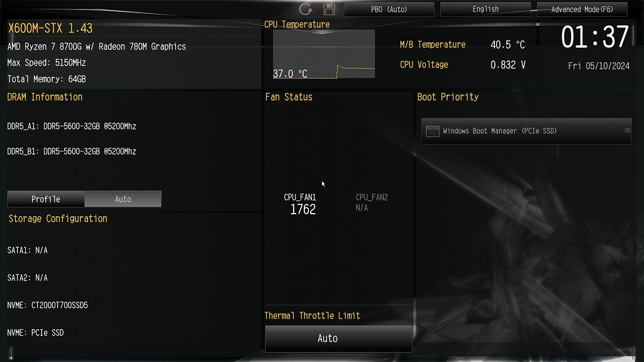Image resolution: width=644 pixels, height=362 pixels.
Task: Click the drag handle on boot entry
Action: (627, 131)
